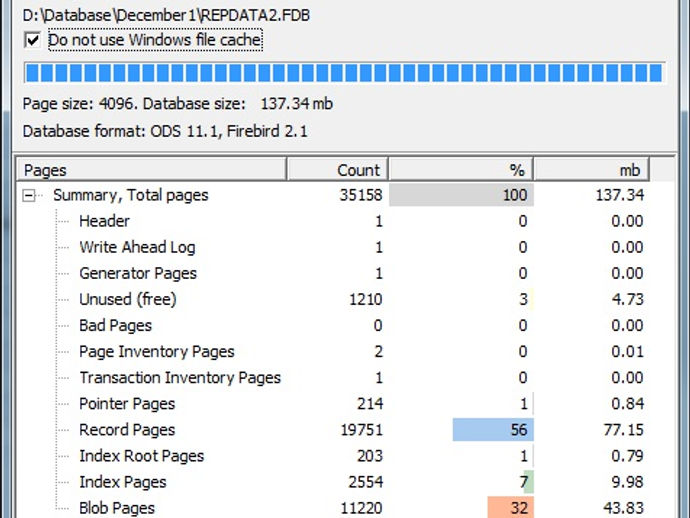Sort by the mb column header

coord(591,170)
